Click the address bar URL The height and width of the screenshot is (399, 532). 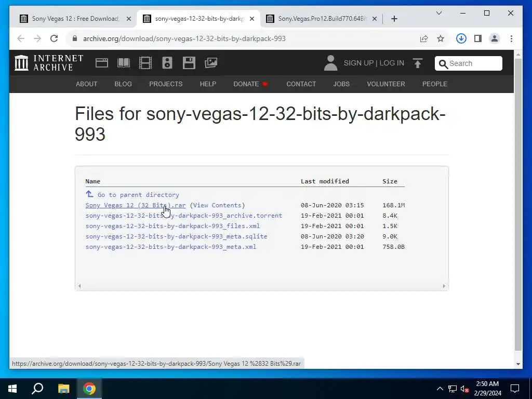(184, 38)
